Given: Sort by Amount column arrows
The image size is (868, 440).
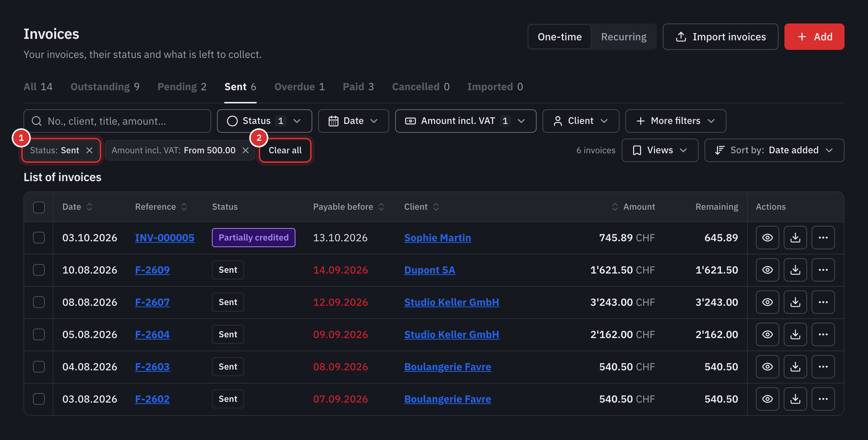Looking at the screenshot, I should pos(615,207).
